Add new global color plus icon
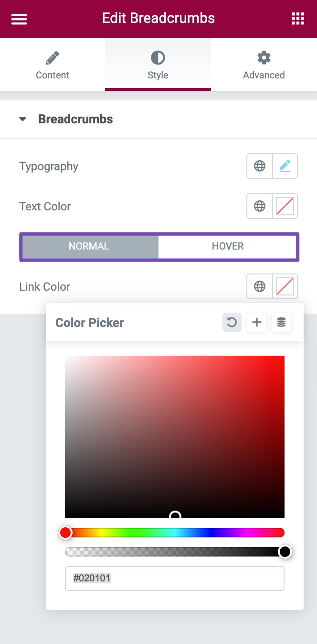The height and width of the screenshot is (644, 317). click(257, 322)
